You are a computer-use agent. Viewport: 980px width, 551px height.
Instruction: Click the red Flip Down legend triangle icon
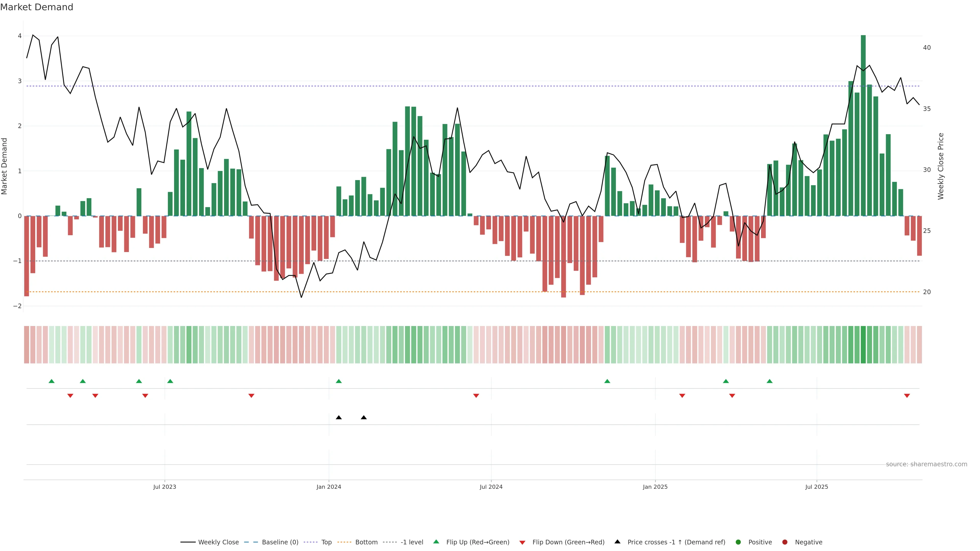(x=522, y=543)
